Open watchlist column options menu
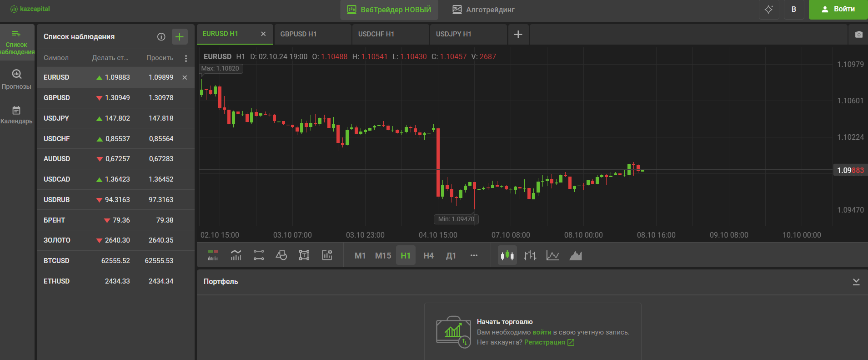868x360 pixels. [x=186, y=58]
